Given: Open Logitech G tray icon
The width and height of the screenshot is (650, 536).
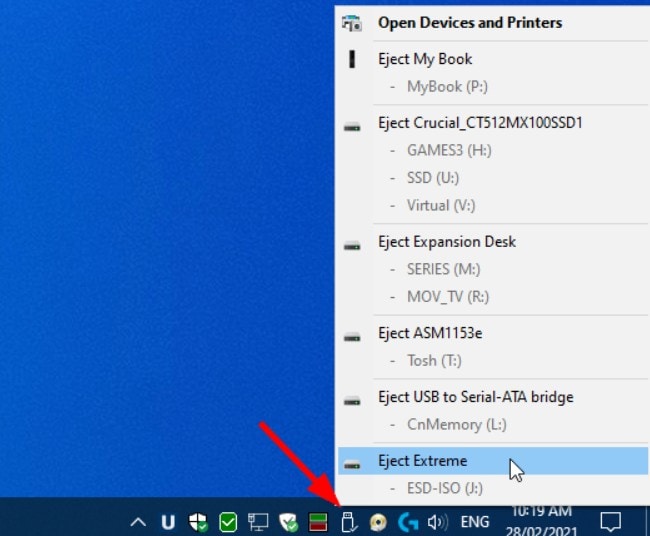Looking at the screenshot, I should click(x=408, y=522).
